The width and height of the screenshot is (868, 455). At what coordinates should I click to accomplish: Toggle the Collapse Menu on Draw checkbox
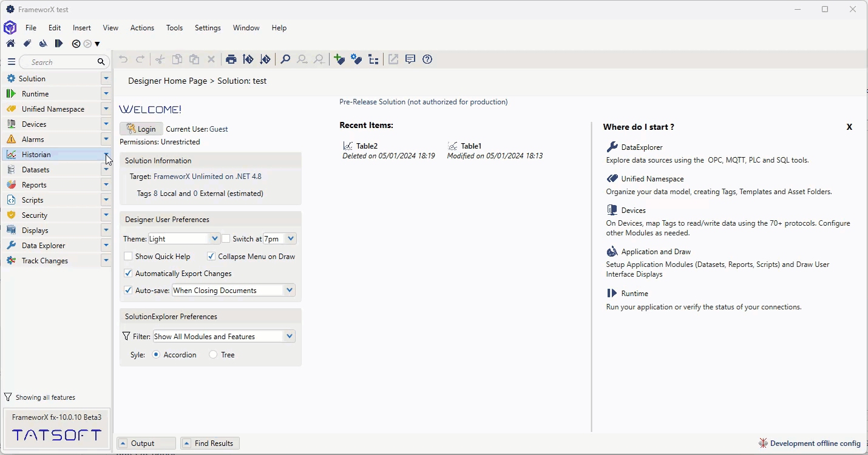pyautogui.click(x=211, y=257)
